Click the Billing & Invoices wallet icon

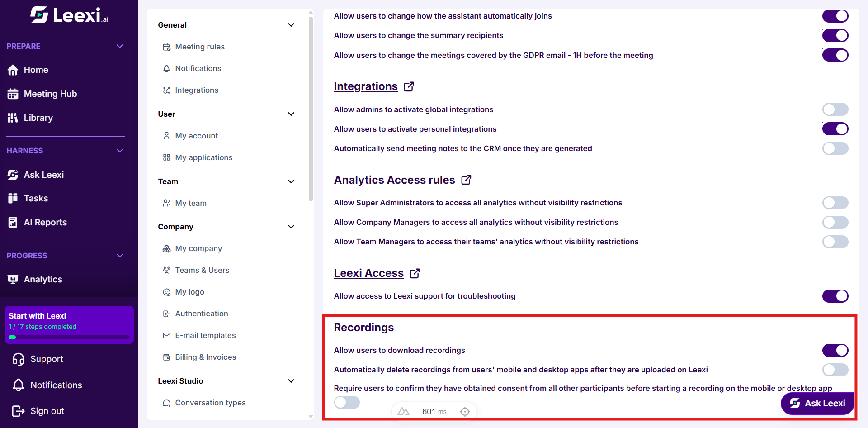[x=166, y=357]
